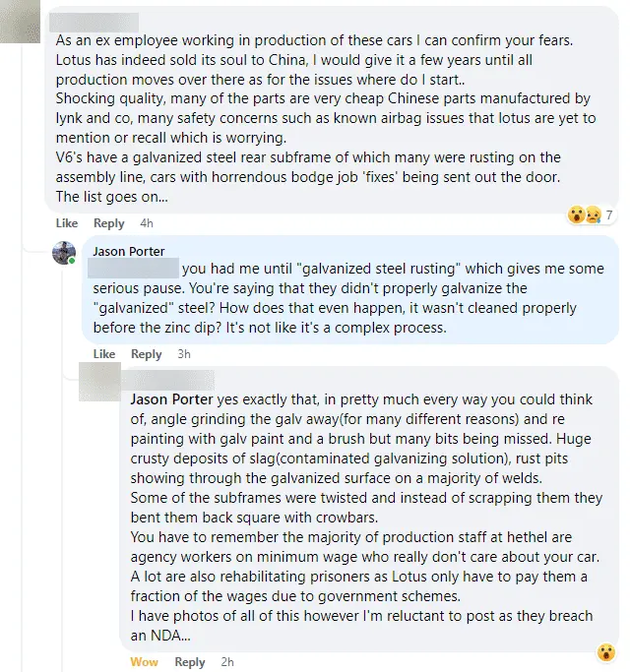The width and height of the screenshot is (630, 672).
Task: View the wow emoji reaction on the last comment
Action: click(x=606, y=652)
